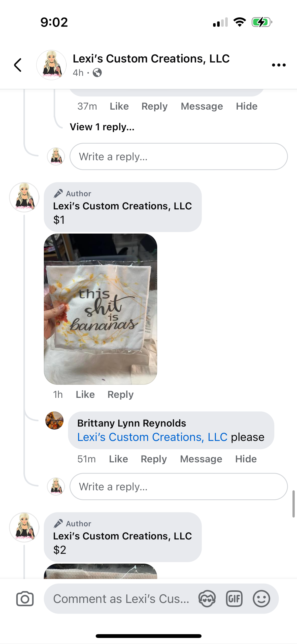Hide Brittany Lynn Reynolds' comment
This screenshot has height=644, width=297.
click(x=246, y=459)
